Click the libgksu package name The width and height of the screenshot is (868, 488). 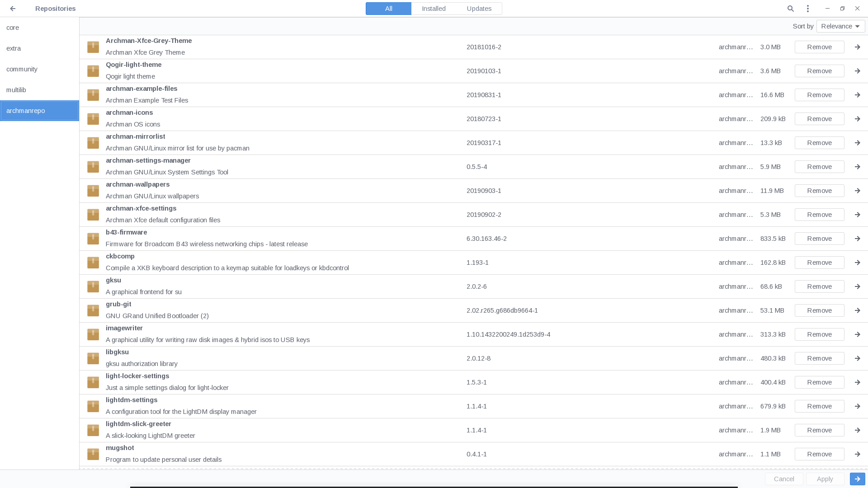point(117,352)
